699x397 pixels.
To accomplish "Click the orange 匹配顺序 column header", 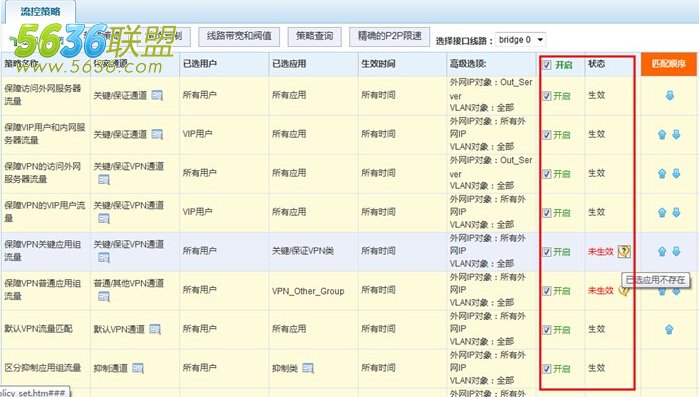I will point(668,64).
